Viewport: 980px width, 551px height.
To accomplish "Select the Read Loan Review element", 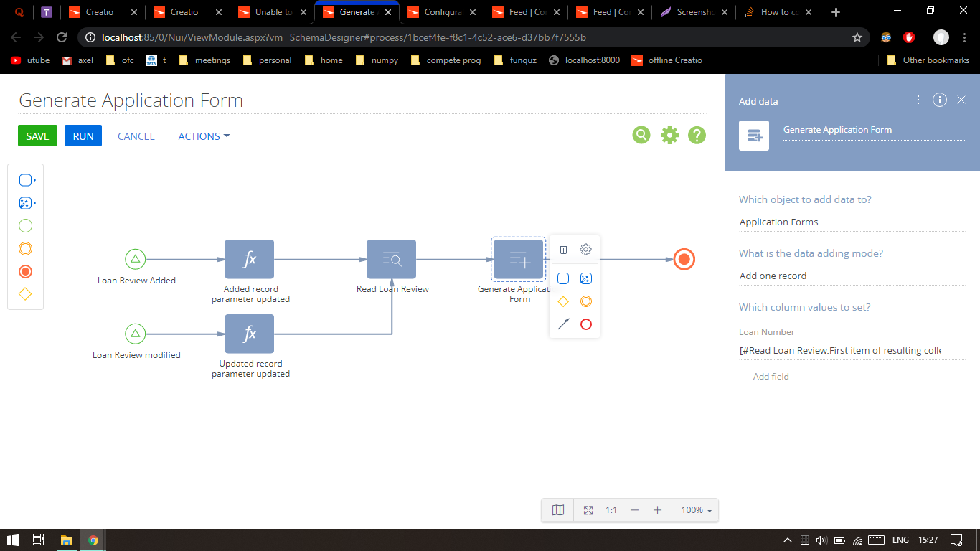I will click(x=392, y=259).
